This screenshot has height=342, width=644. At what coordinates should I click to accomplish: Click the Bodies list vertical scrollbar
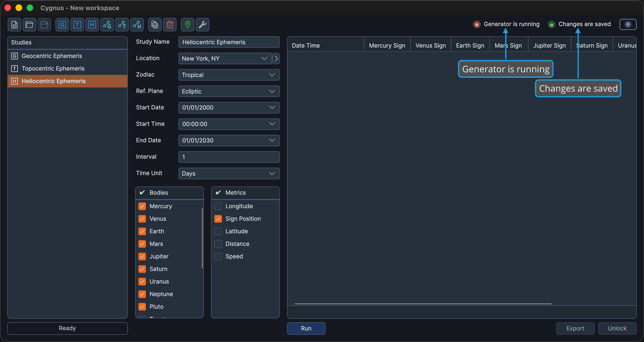[x=203, y=238]
